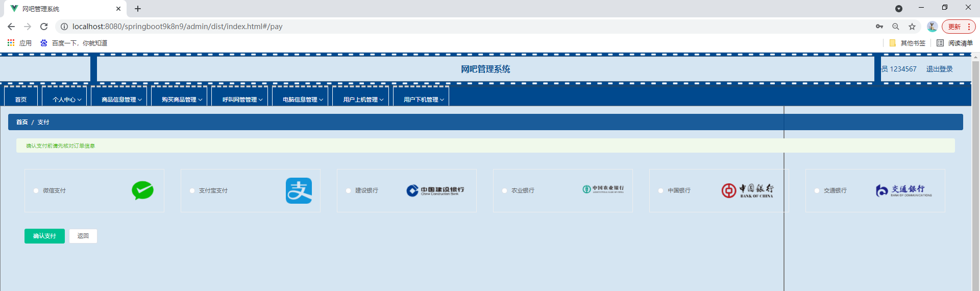This screenshot has width=980, height=291.
Task: Click 支付 in the breadcrumb
Action: pyautogui.click(x=43, y=122)
